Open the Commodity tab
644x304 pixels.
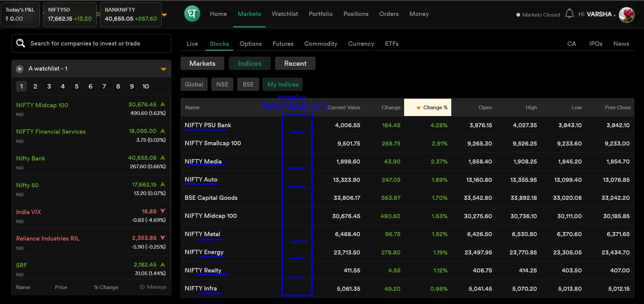pos(321,44)
